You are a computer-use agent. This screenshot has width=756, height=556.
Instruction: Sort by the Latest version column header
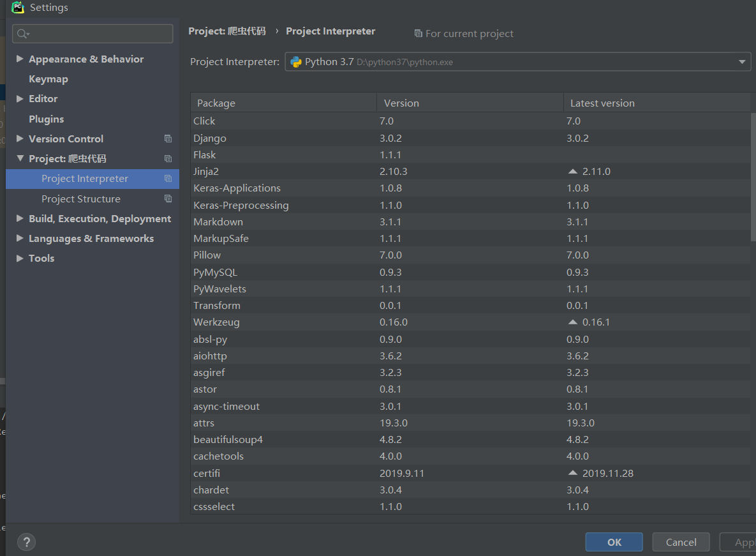pyautogui.click(x=656, y=103)
